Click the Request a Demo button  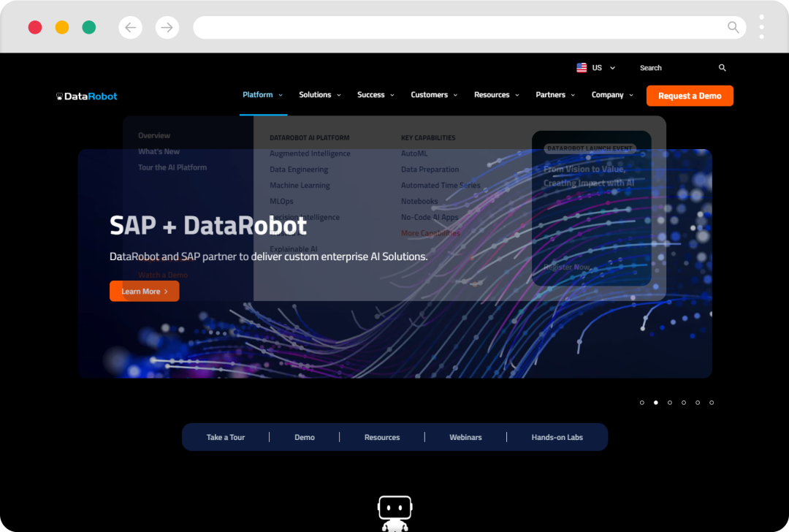point(690,96)
